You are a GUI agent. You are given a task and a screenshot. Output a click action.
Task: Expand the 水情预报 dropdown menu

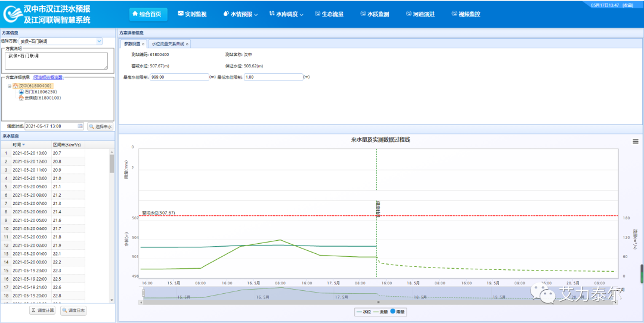click(241, 14)
